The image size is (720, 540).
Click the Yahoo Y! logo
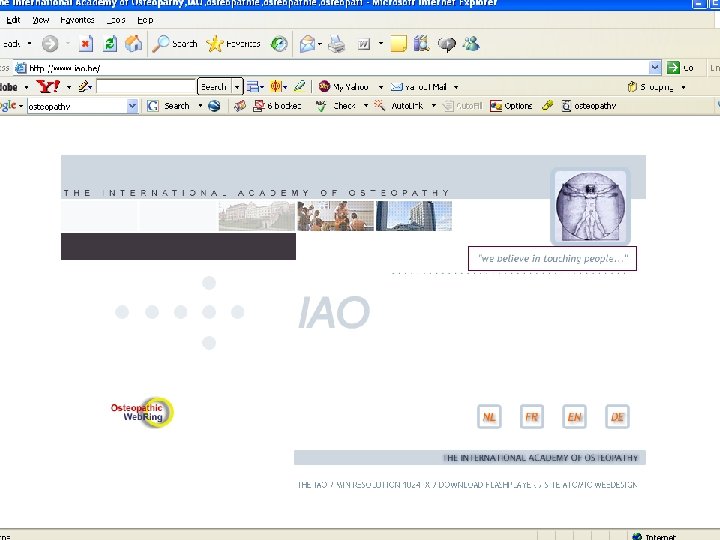point(48,86)
